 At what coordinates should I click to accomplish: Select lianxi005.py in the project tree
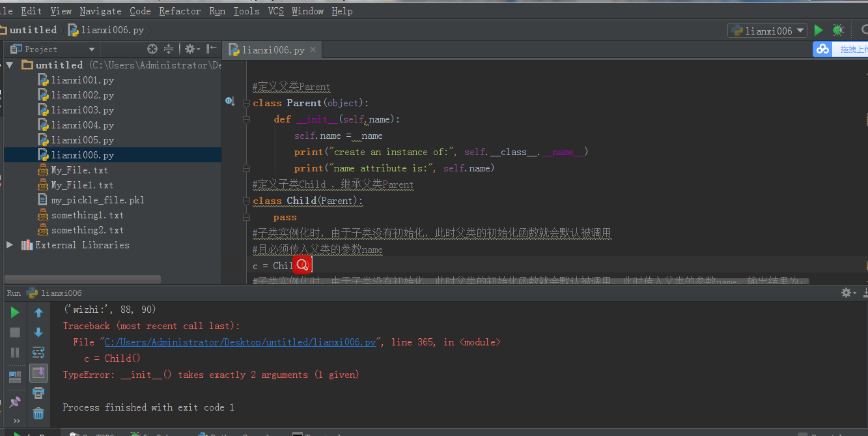click(82, 140)
